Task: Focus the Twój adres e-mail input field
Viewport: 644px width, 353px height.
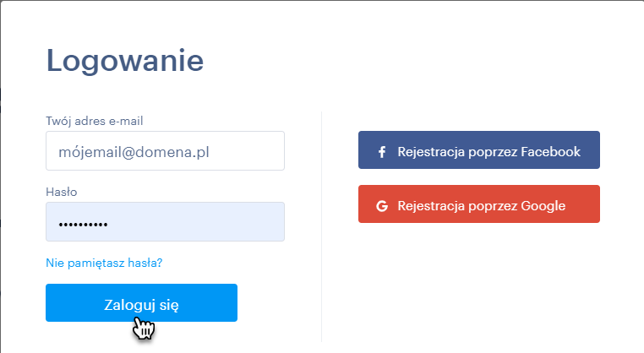Action: [x=165, y=150]
